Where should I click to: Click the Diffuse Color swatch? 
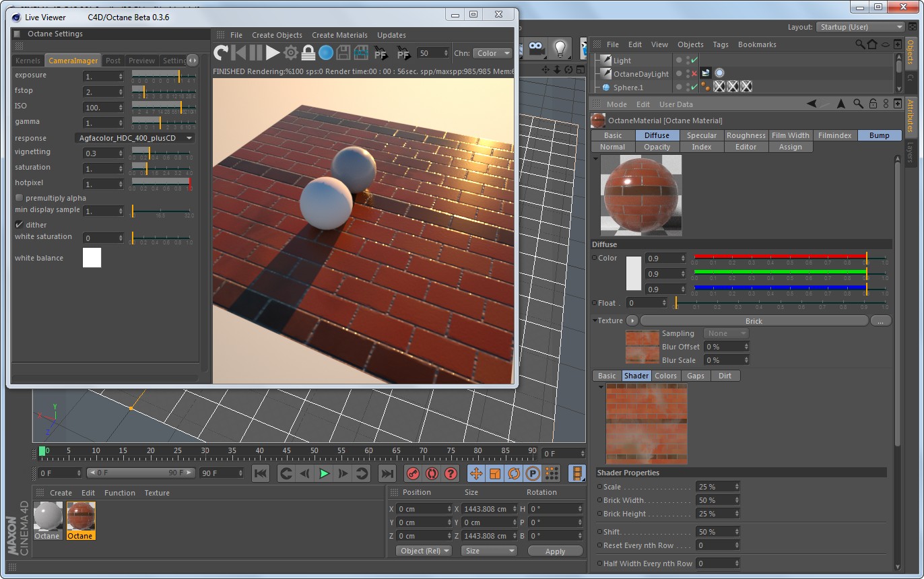click(634, 273)
